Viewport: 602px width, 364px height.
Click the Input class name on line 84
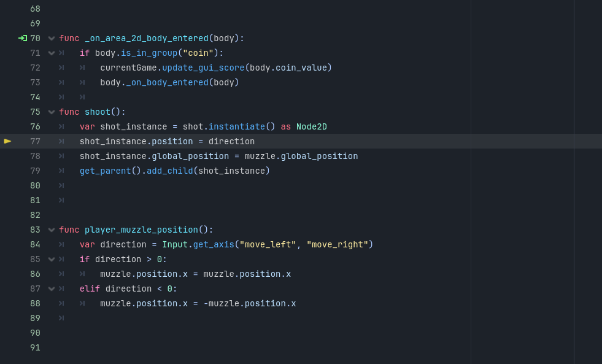coord(175,244)
